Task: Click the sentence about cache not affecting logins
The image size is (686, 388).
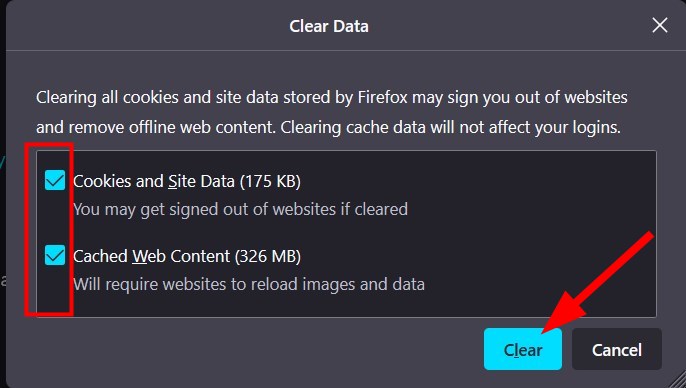Action: (x=451, y=128)
